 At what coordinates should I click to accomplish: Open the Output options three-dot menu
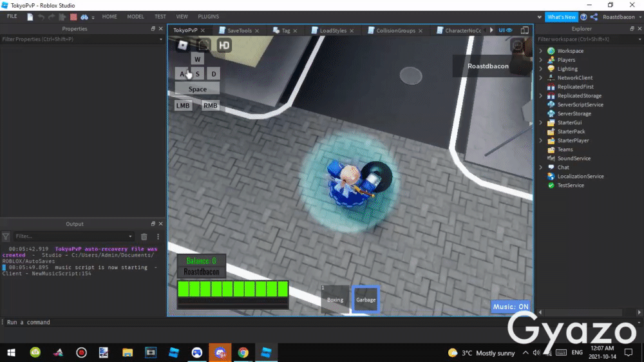(x=158, y=236)
